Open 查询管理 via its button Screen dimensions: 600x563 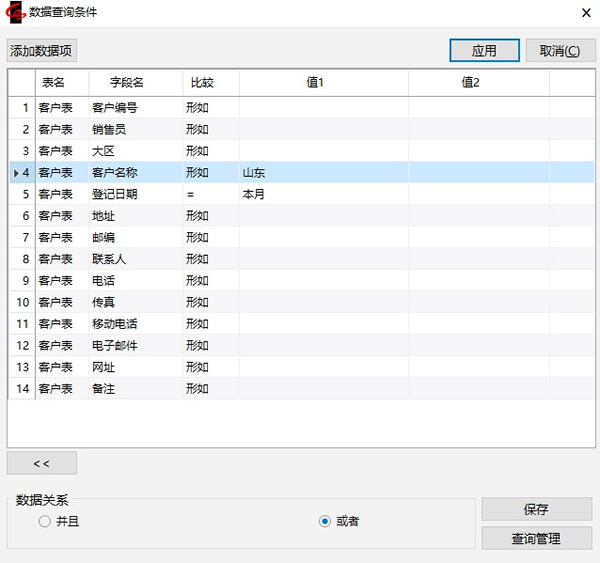(536, 538)
